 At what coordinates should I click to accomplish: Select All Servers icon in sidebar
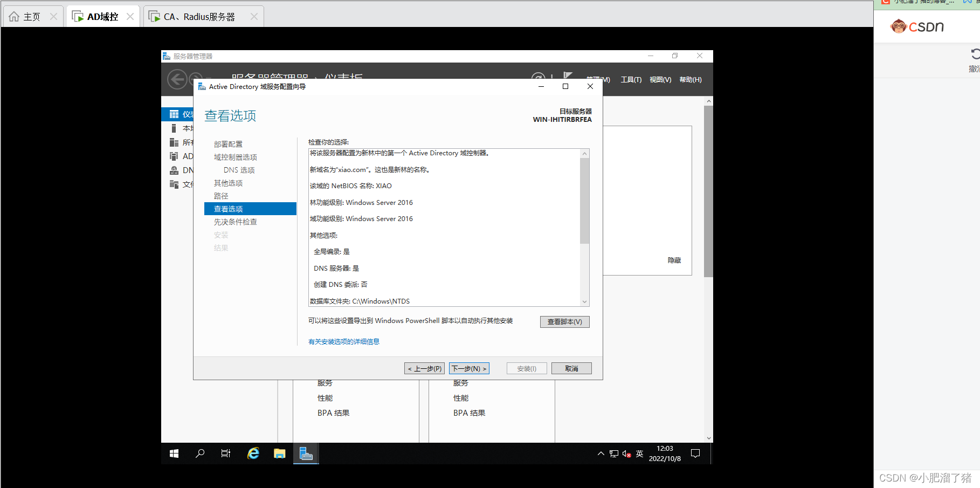tap(174, 142)
